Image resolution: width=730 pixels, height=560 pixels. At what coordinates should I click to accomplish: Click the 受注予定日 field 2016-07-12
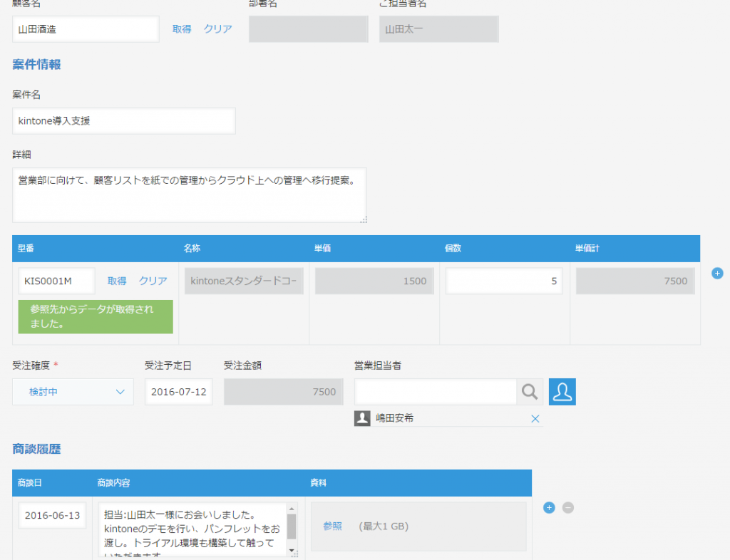[x=179, y=392]
